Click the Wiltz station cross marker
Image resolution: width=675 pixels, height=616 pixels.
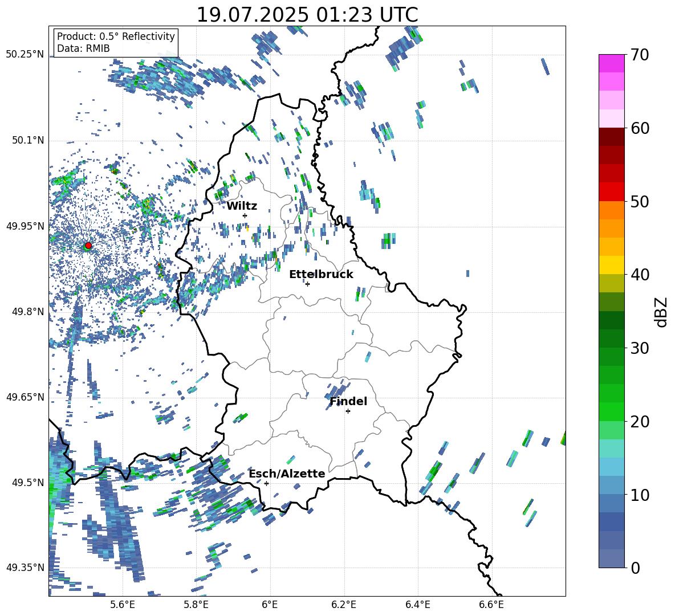pyautogui.click(x=245, y=215)
